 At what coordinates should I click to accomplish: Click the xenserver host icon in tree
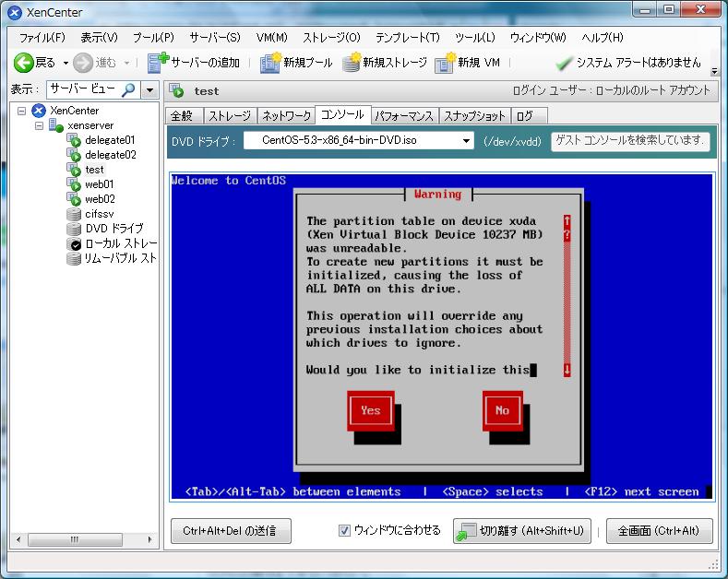(x=55, y=125)
